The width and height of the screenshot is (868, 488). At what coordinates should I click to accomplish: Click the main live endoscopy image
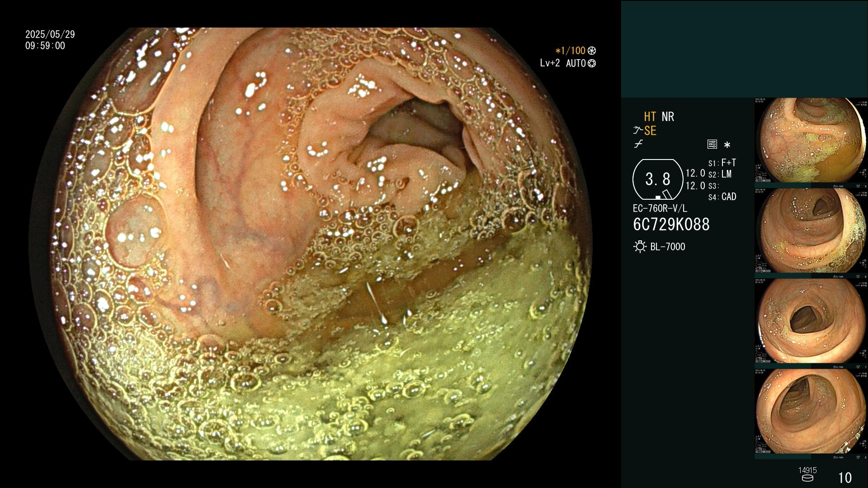click(310, 244)
